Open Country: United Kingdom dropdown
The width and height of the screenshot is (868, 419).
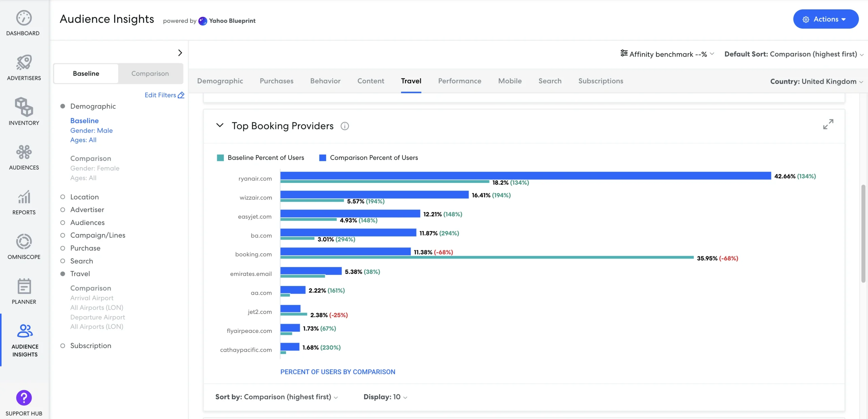pos(816,81)
